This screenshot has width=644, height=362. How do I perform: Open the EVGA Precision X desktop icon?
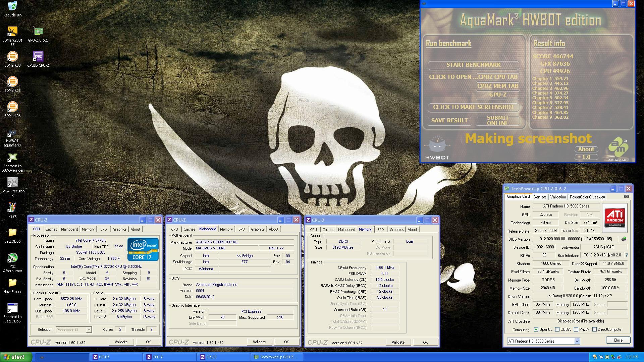(12, 187)
